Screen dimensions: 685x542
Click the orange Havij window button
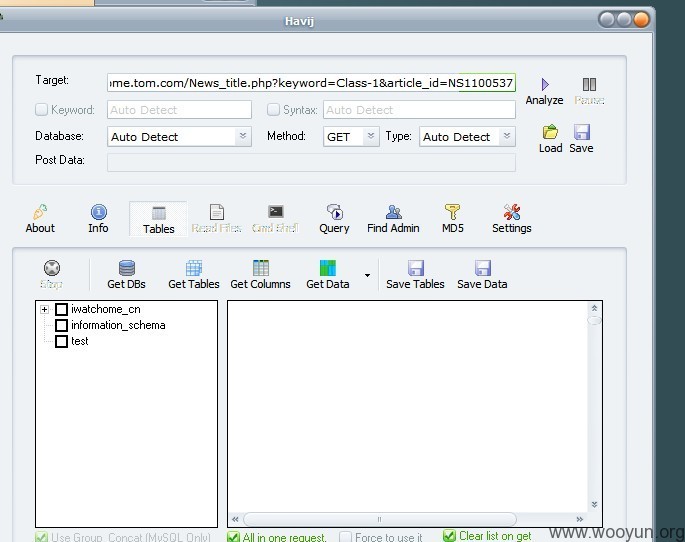pos(641,20)
